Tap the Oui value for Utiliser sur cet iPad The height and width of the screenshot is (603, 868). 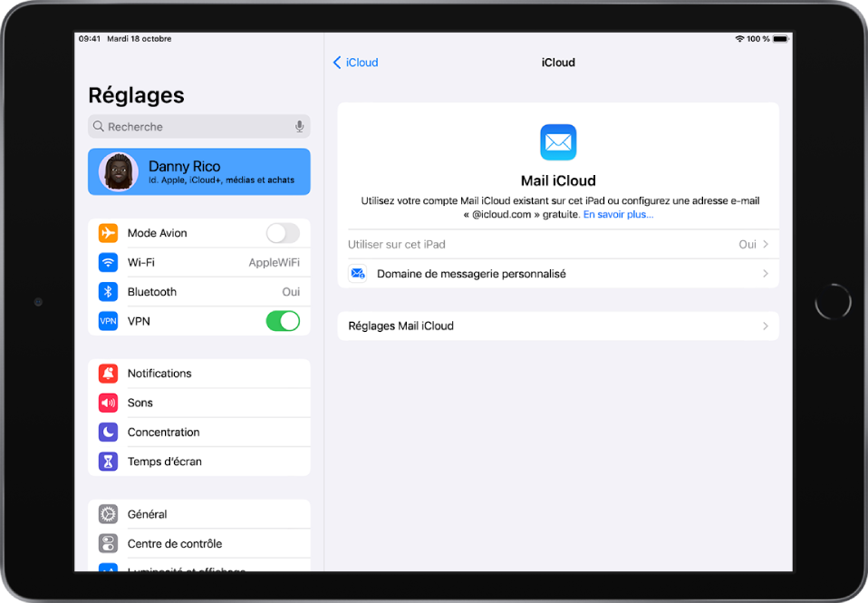747,245
